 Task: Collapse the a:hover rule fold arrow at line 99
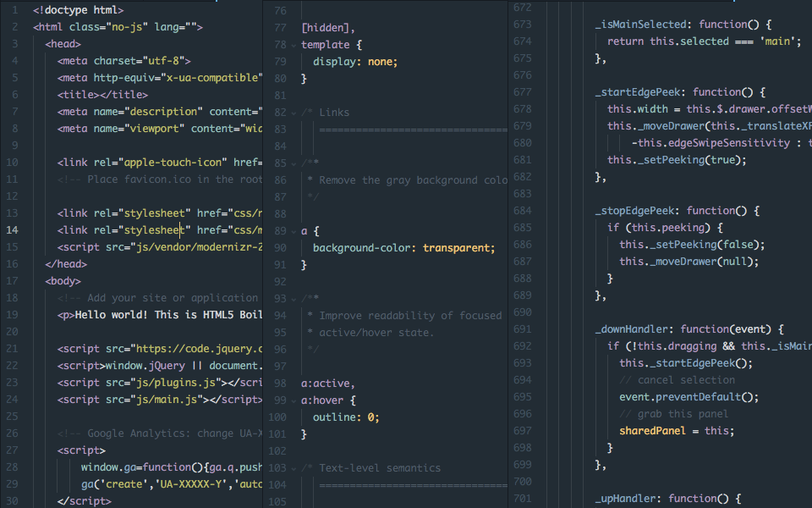(x=294, y=400)
